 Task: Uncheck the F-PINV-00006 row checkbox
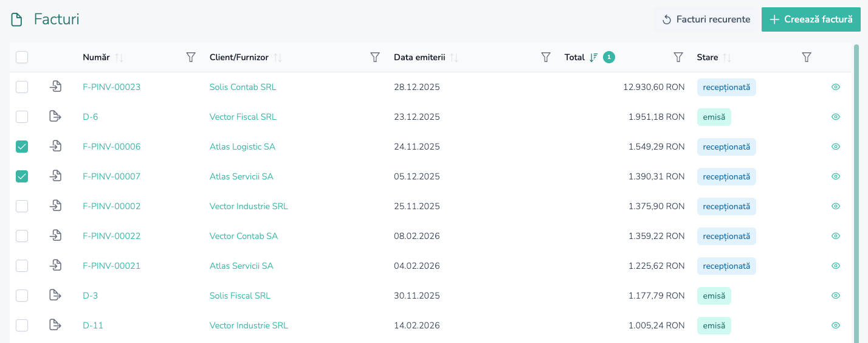click(22, 147)
